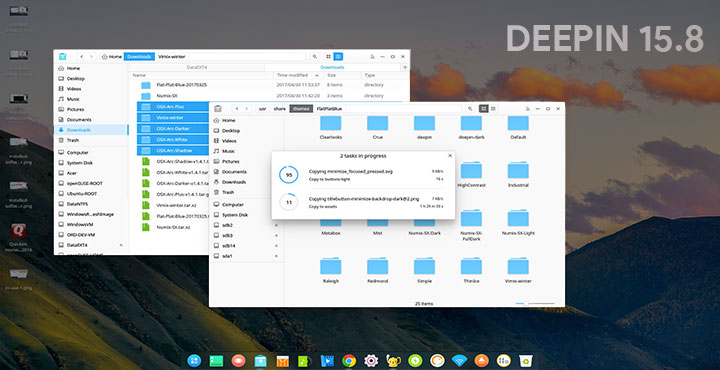Open Google Chrome from the dock
The image size is (720, 370).
(349, 361)
